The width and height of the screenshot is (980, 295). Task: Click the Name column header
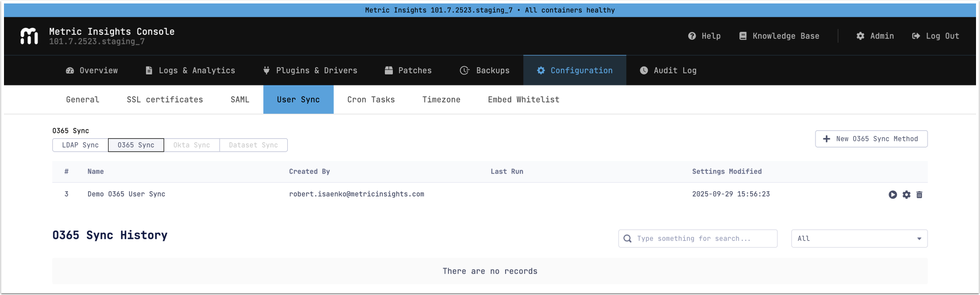[96, 171]
